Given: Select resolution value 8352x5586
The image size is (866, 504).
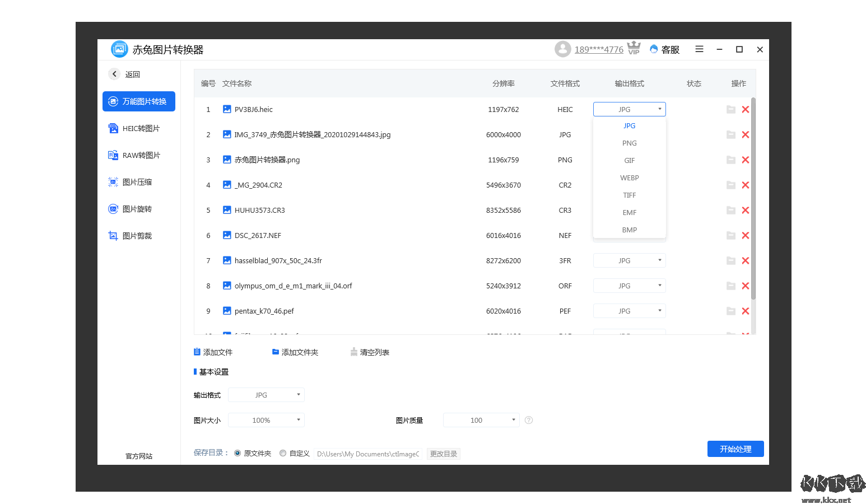Looking at the screenshot, I should (504, 210).
